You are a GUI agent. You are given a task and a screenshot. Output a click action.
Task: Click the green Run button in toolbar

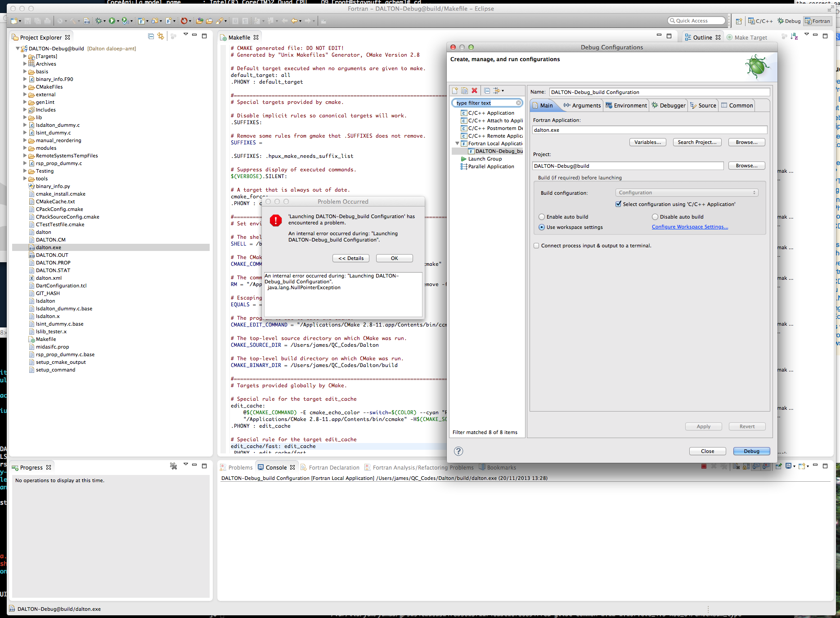click(112, 21)
